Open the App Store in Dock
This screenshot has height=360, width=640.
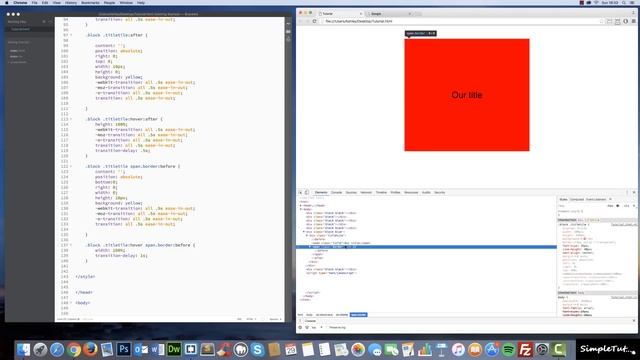[492, 349]
